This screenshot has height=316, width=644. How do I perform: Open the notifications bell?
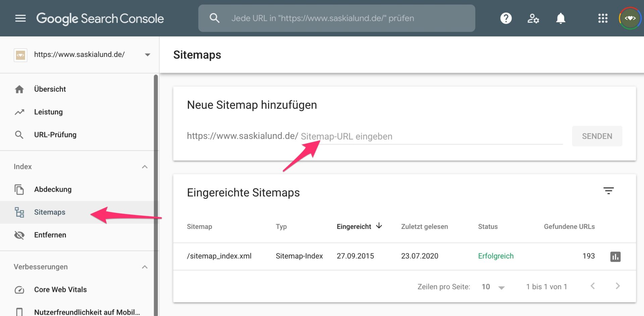point(560,18)
